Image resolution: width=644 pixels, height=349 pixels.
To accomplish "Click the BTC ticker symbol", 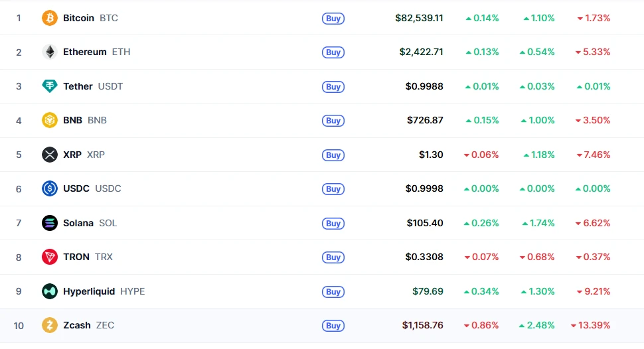I will click(109, 18).
